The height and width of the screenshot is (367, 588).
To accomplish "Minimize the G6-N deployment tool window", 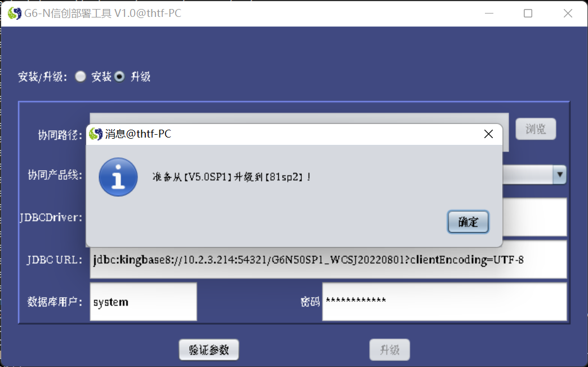I will tap(489, 14).
